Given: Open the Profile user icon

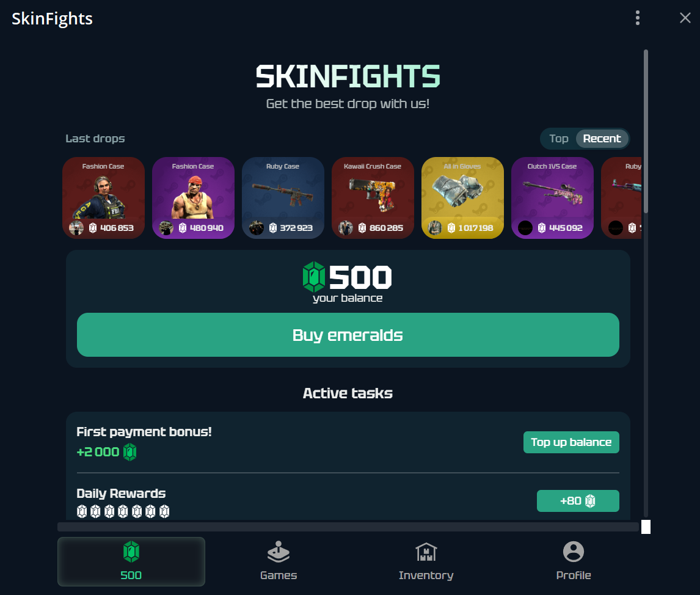Looking at the screenshot, I should pyautogui.click(x=574, y=552).
